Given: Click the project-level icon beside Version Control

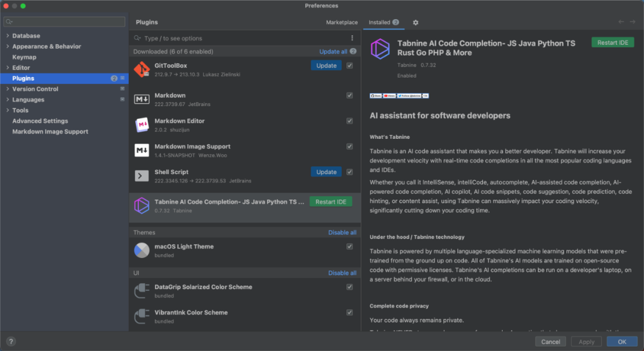Looking at the screenshot, I should (122, 89).
